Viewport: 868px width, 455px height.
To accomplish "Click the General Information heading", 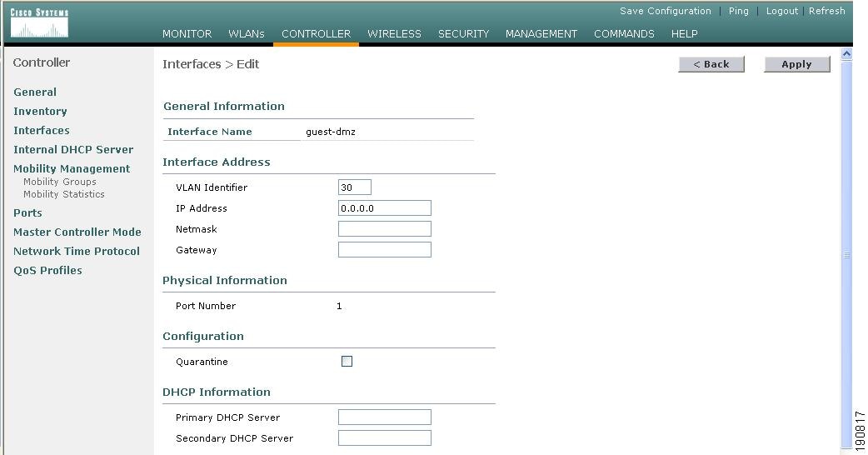I will [x=224, y=107].
